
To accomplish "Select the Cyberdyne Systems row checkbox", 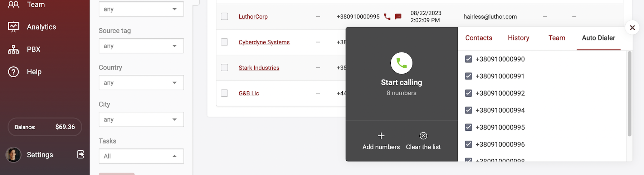I will [x=224, y=42].
